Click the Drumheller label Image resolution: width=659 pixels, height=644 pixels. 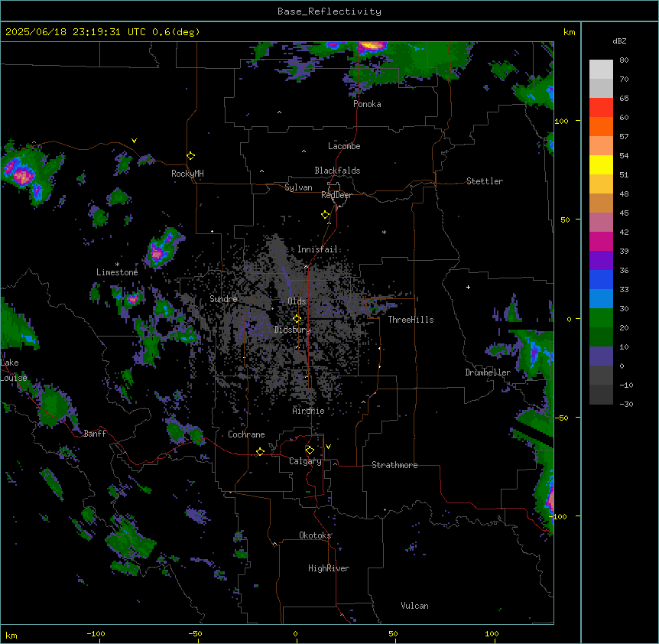click(x=488, y=372)
